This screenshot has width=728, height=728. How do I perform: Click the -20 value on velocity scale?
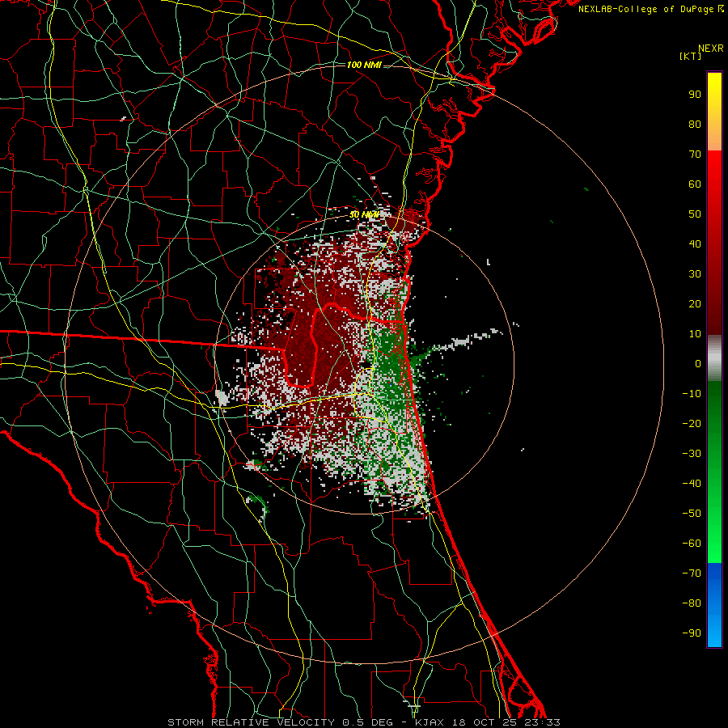pos(692,424)
